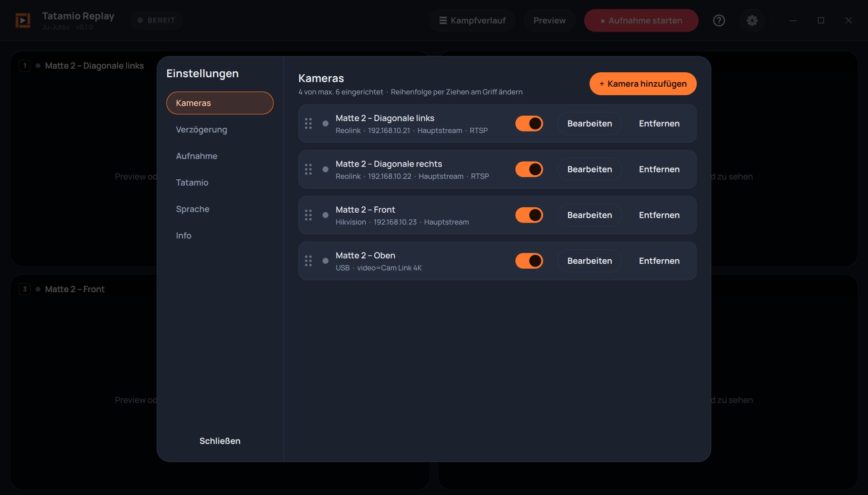Viewport: 868px width, 495px height.
Task: Disable the Matte 2 – Diagonale links camera toggle
Action: point(529,124)
